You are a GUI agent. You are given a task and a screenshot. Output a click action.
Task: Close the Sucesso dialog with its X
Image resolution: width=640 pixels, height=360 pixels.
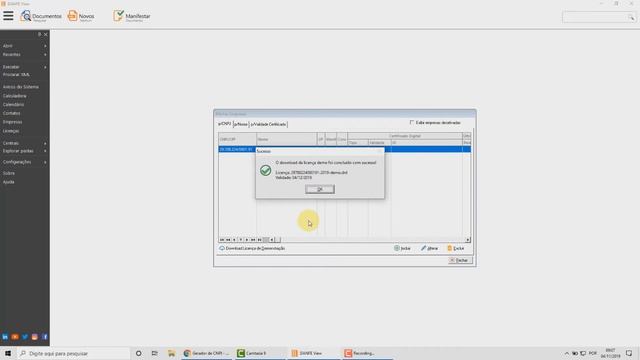coord(380,151)
